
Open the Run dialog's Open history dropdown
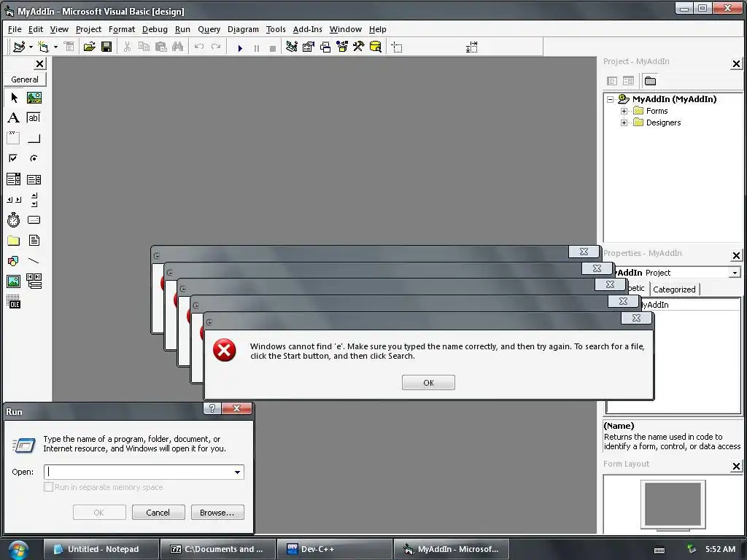point(237,472)
